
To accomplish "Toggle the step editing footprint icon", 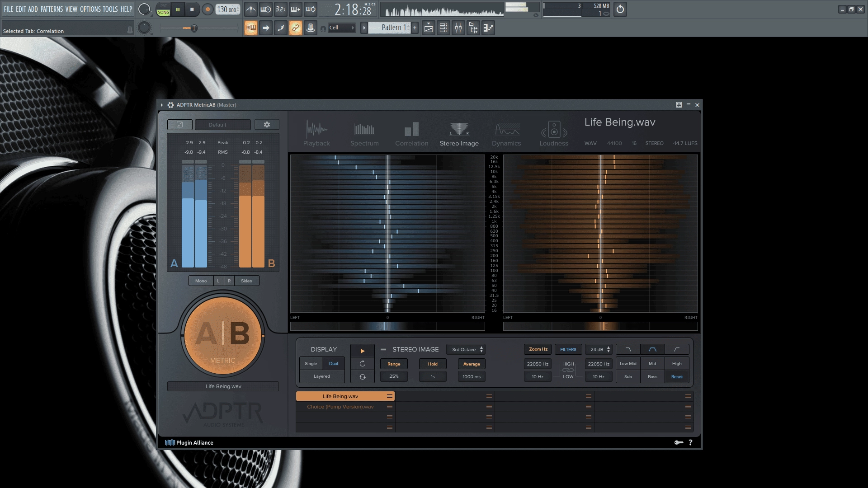I will pos(281,28).
